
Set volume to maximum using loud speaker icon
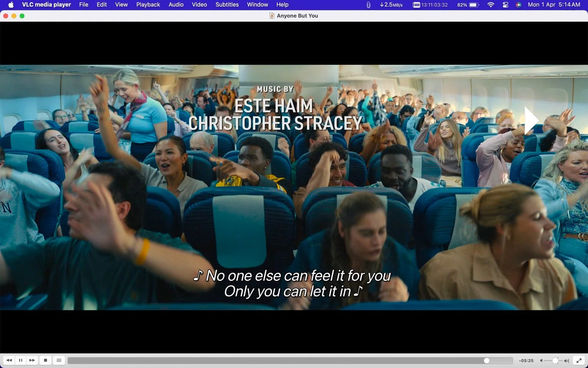(567, 361)
